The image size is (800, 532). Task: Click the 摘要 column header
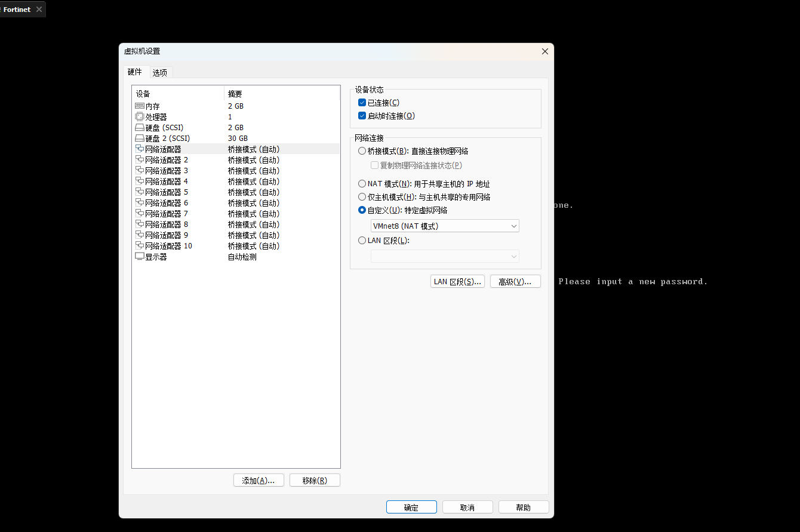pyautogui.click(x=235, y=94)
